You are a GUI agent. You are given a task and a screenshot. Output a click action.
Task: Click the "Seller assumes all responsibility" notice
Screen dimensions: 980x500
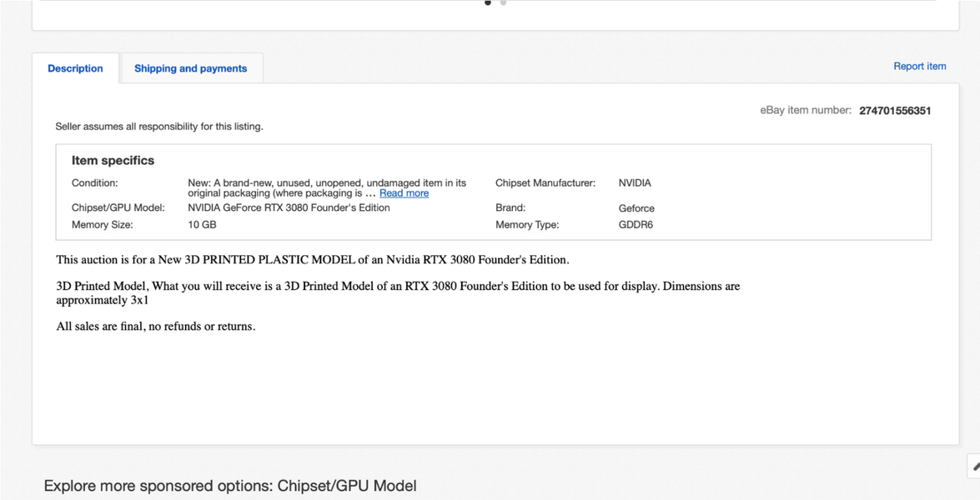coord(158,127)
